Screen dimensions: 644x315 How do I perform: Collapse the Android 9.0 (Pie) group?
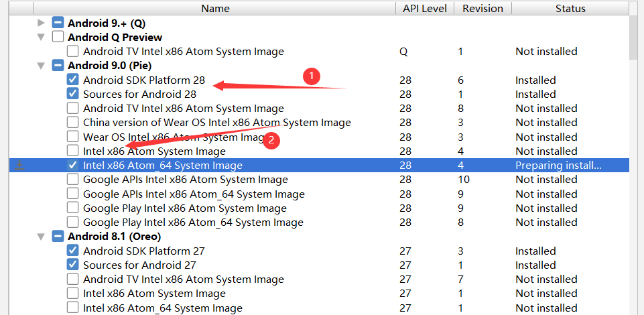click(41, 65)
